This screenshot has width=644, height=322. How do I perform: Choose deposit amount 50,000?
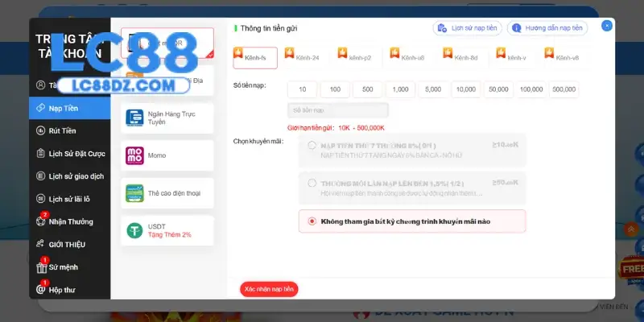tap(498, 89)
